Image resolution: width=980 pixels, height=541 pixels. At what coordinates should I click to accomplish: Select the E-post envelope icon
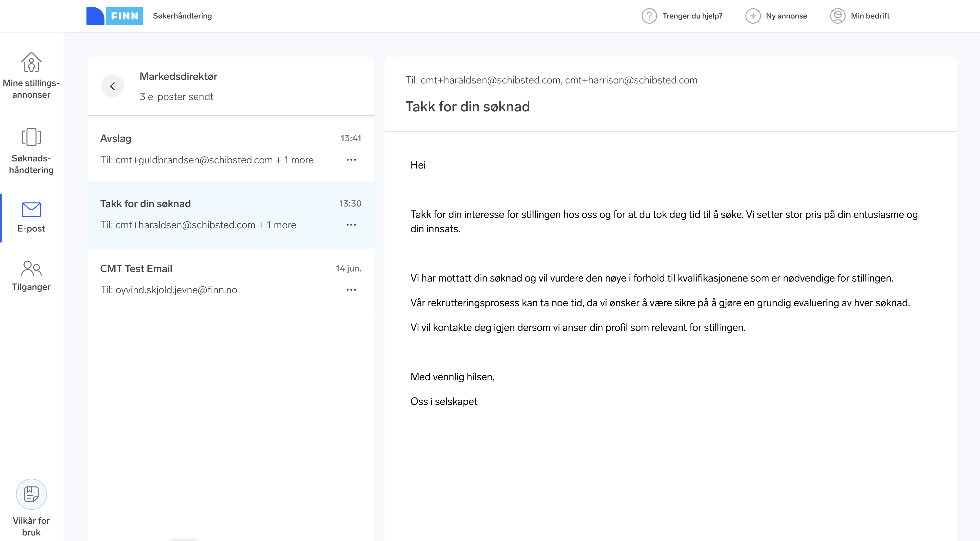coord(31,210)
